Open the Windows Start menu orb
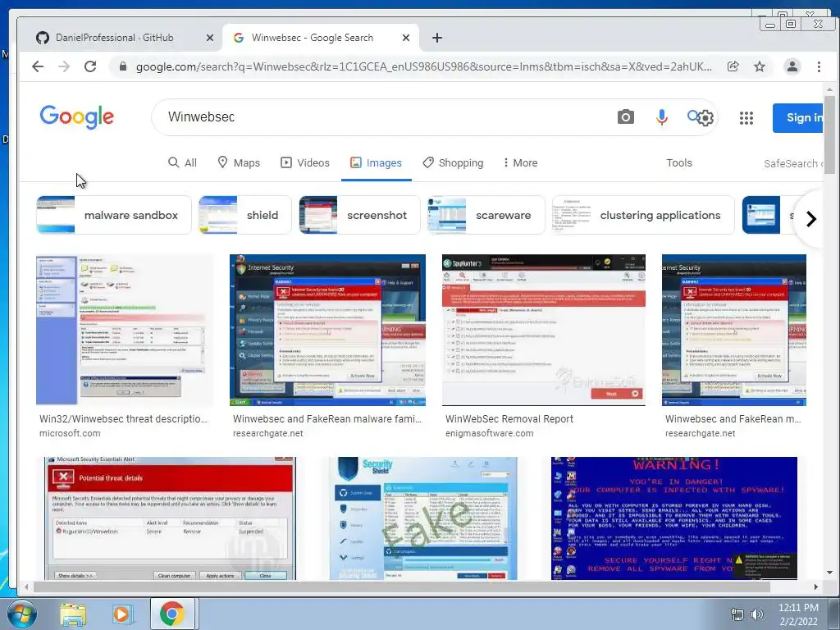The width and height of the screenshot is (840, 630). [21, 614]
